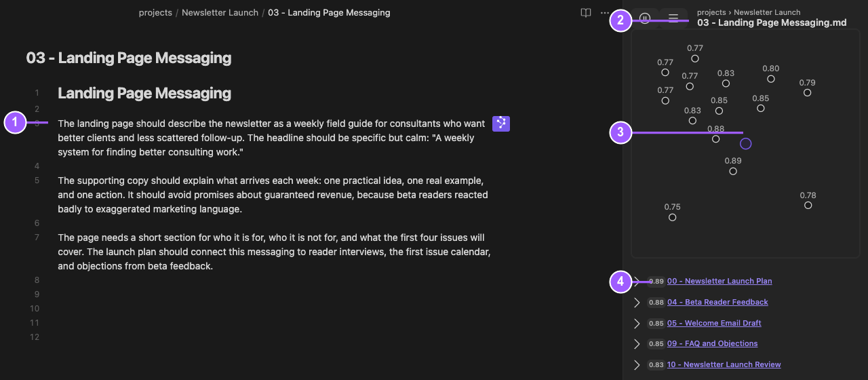Pause connections updates with the pause icon

pyautogui.click(x=645, y=18)
